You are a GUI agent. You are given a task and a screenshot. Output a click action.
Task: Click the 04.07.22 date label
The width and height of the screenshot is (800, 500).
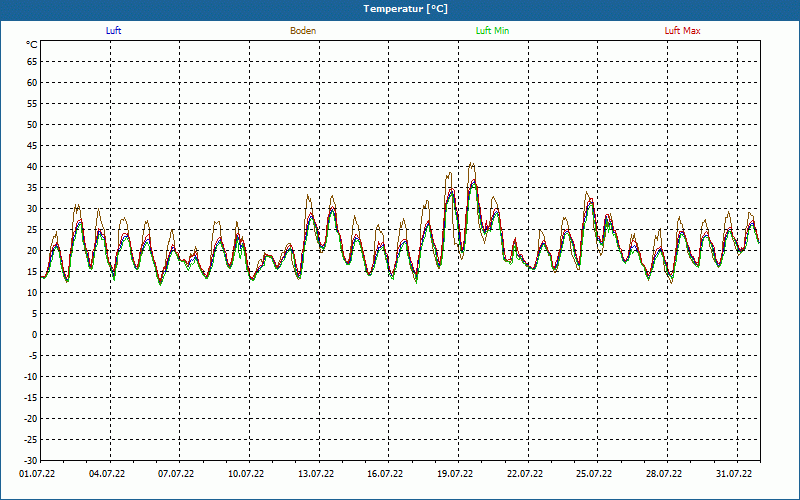click(x=107, y=474)
